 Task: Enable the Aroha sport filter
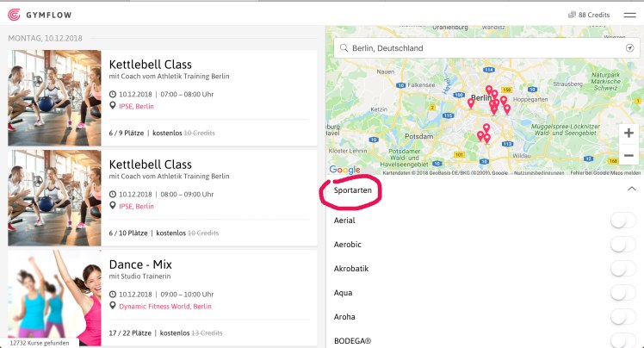tap(622, 317)
